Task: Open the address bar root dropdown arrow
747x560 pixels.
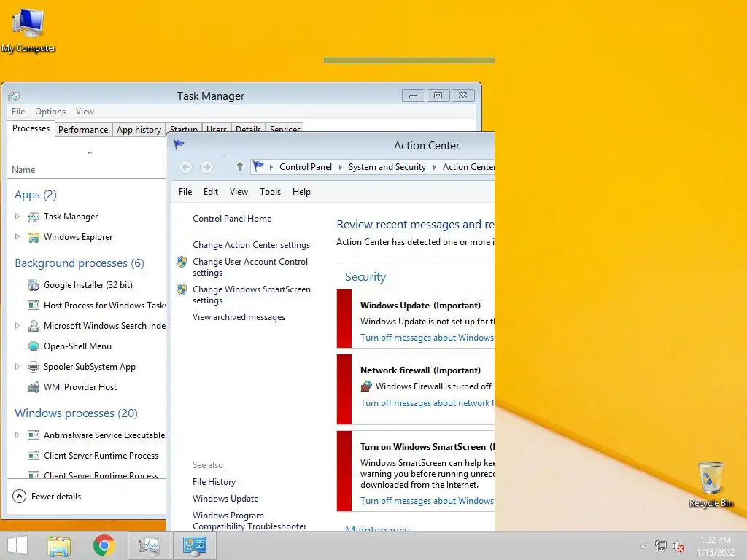Action: tap(271, 167)
